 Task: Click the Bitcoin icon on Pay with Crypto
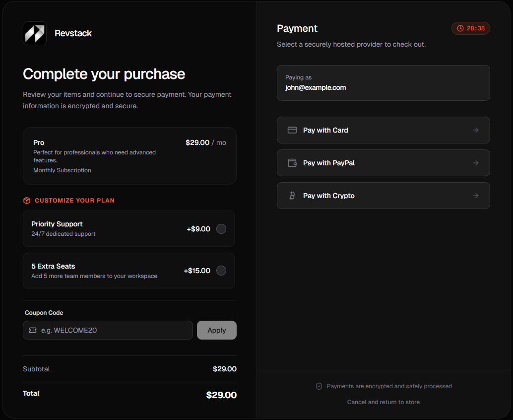click(x=292, y=196)
